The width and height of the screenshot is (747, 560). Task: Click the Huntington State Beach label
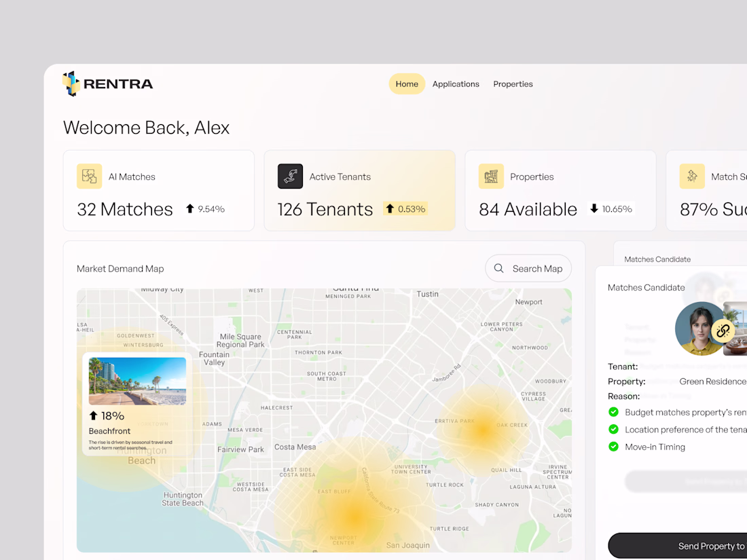(x=183, y=499)
